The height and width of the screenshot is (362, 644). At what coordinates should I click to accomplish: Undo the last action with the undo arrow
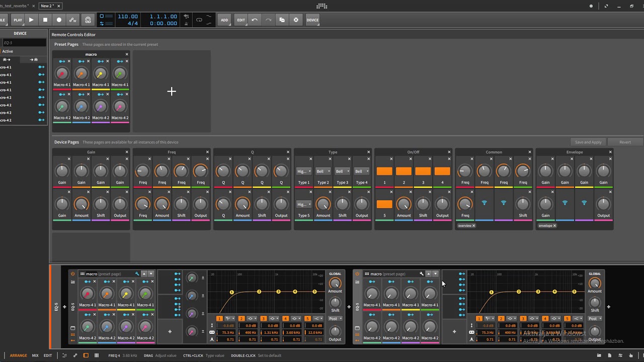tap(255, 20)
